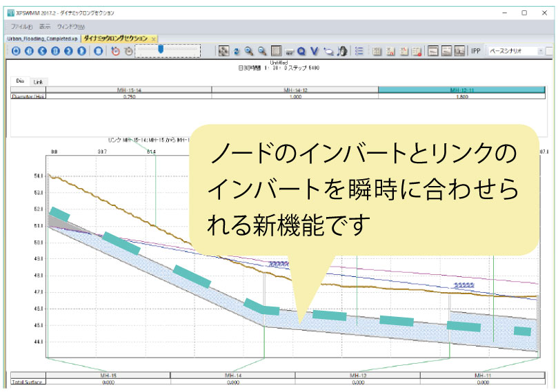Click the lasso ellipse selection icon
Screen dimensions: 558x392
328,52
